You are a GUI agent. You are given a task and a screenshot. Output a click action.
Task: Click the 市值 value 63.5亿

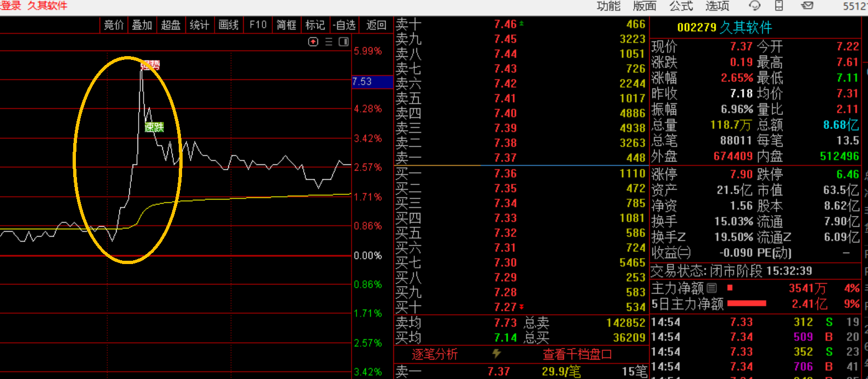[841, 190]
